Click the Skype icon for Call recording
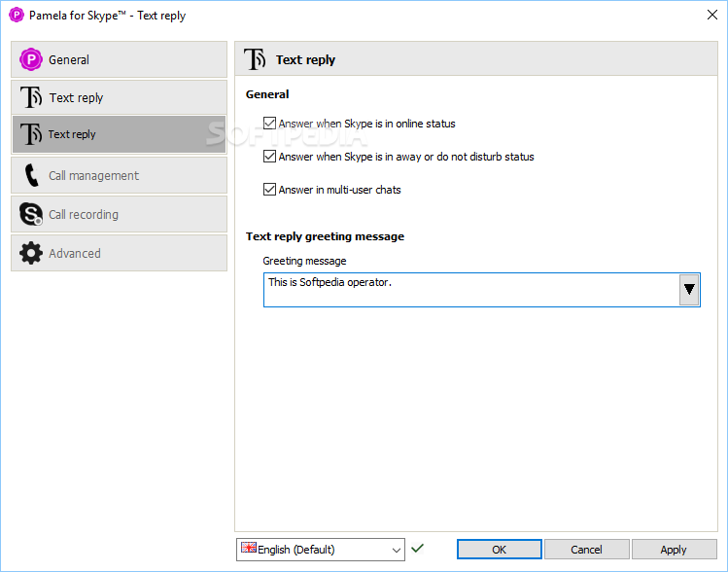Viewport: 728px width, 572px height. [x=31, y=214]
